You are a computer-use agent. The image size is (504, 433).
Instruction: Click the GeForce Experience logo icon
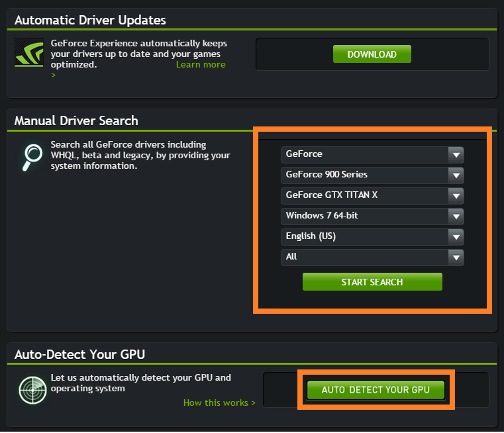coord(29,52)
